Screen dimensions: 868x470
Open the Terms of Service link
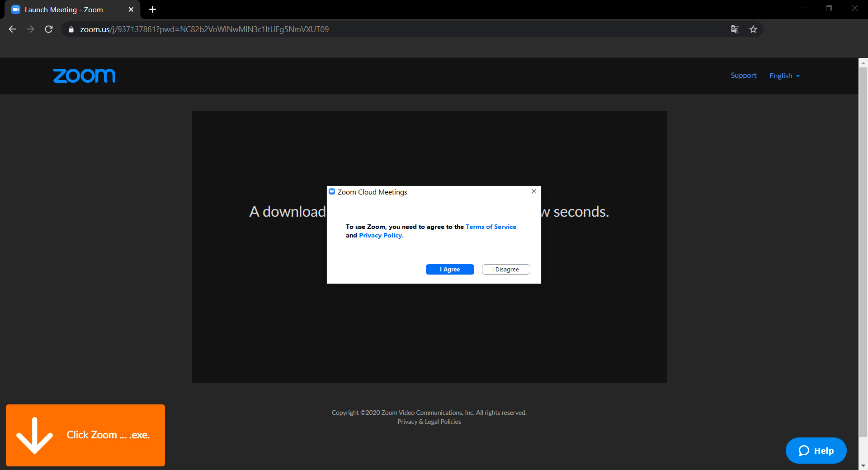click(x=491, y=227)
